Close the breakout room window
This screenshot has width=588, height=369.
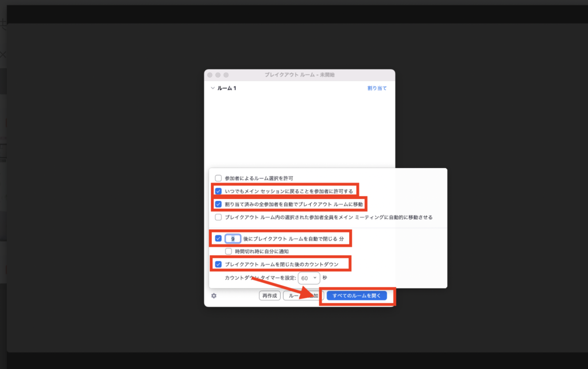(x=210, y=75)
